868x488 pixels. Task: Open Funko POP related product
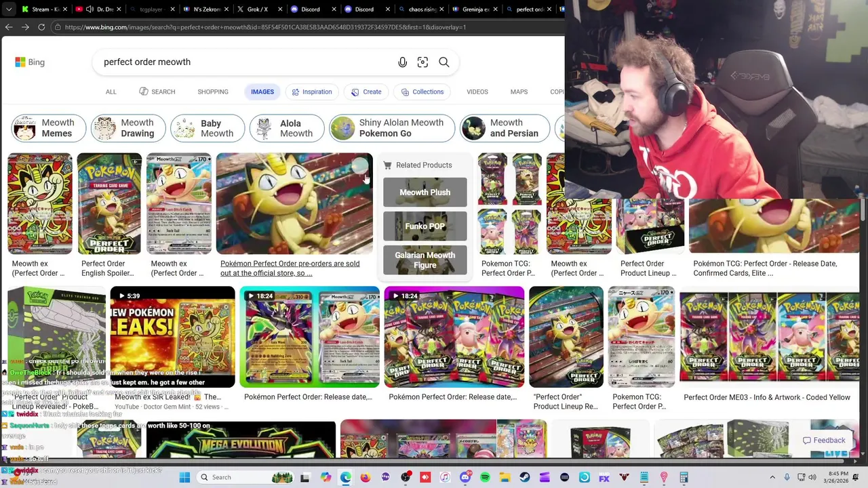click(x=425, y=226)
